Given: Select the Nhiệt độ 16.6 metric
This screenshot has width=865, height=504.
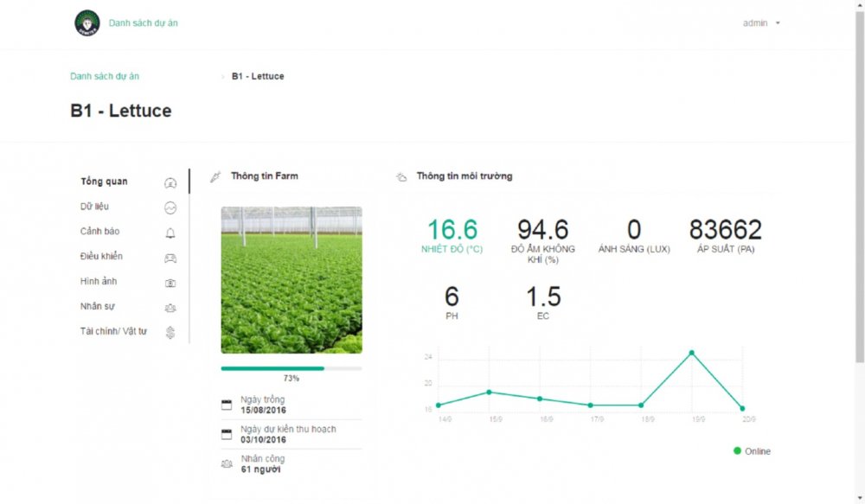Looking at the screenshot, I should pyautogui.click(x=452, y=235).
